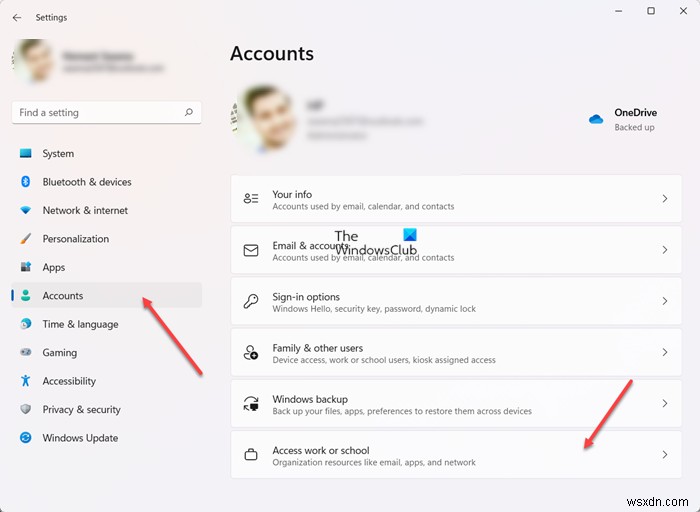Open Network & internet settings
This screenshot has width=700, height=512.
tap(107, 210)
